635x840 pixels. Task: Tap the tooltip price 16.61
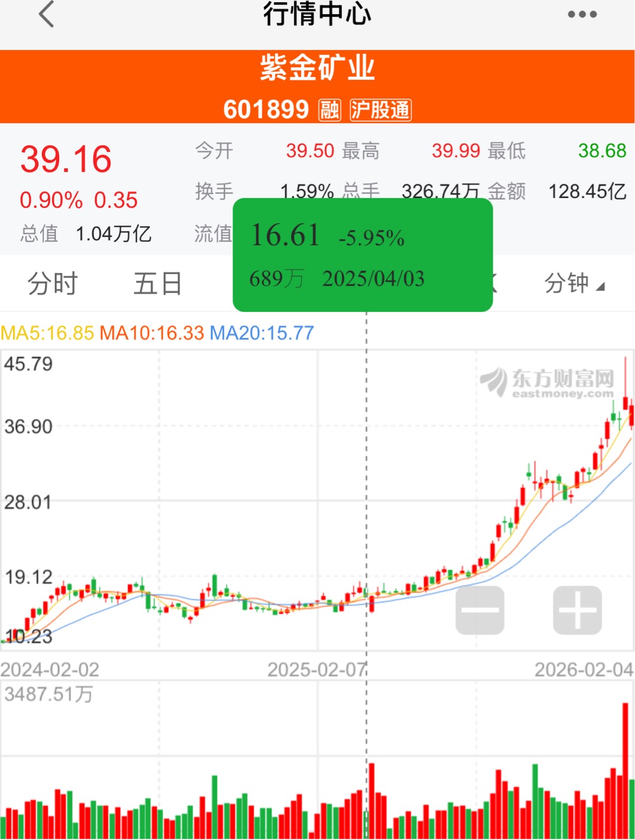pyautogui.click(x=285, y=235)
